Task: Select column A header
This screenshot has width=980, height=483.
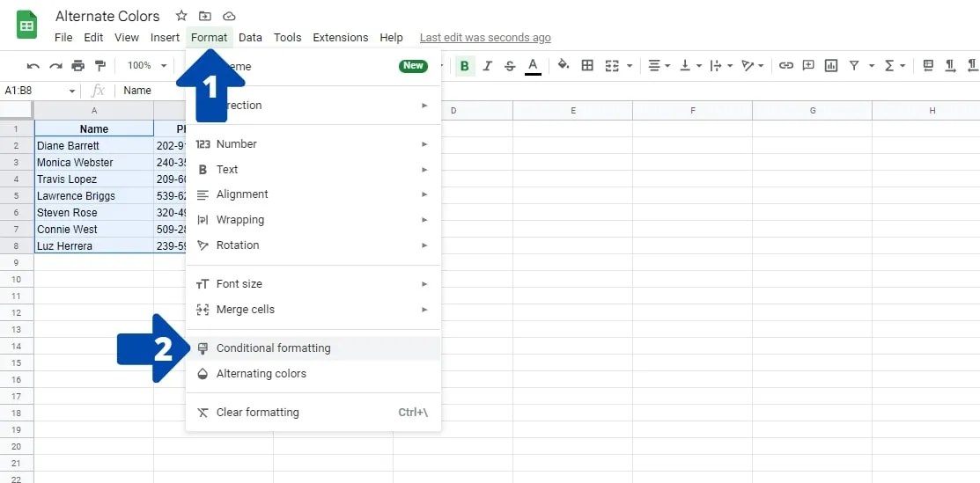Action: [x=93, y=111]
